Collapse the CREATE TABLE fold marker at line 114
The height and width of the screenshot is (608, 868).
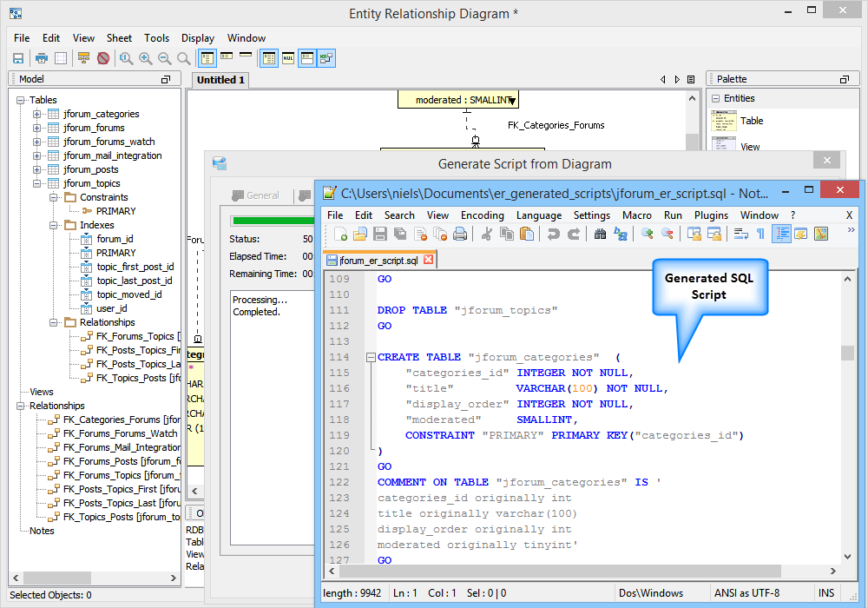[x=371, y=357]
